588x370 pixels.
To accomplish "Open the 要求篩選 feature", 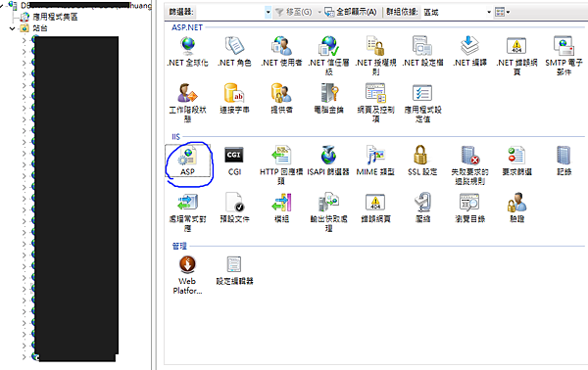I will [516, 162].
